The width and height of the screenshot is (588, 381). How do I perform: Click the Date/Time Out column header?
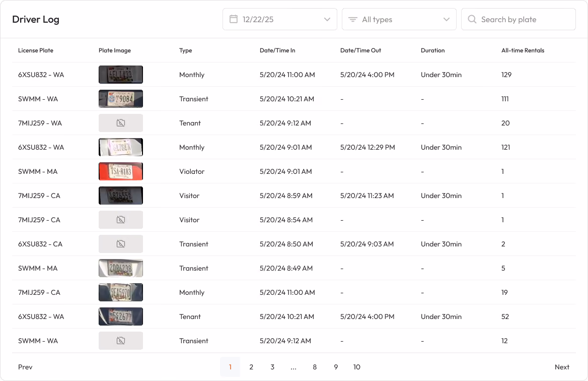point(360,50)
